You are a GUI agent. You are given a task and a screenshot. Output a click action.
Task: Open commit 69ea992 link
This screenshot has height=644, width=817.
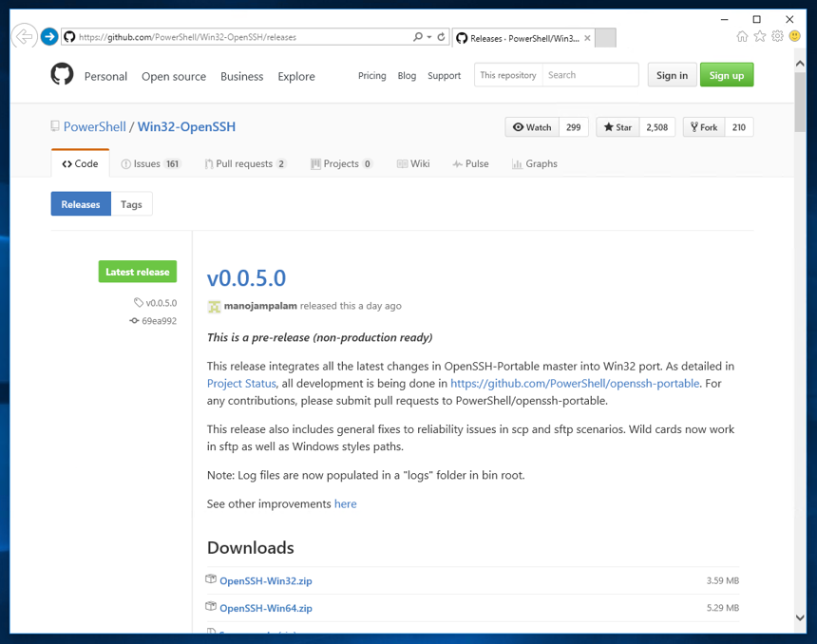click(159, 321)
